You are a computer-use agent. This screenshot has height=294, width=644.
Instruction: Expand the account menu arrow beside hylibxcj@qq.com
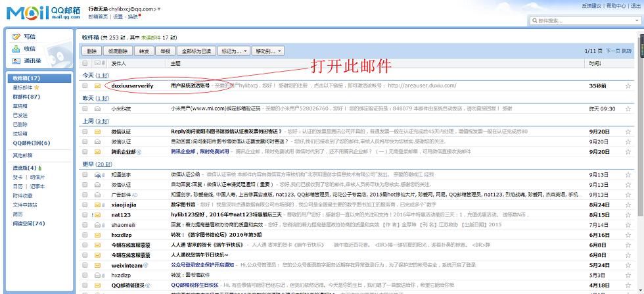point(159,9)
